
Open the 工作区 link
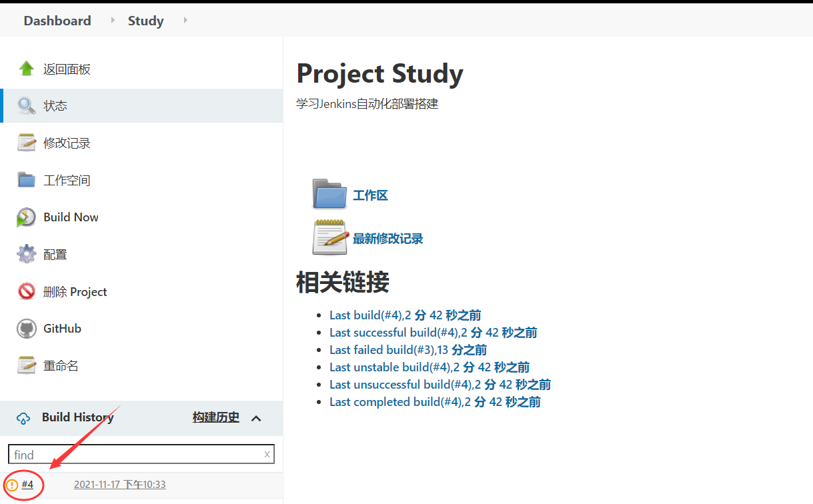[x=370, y=195]
